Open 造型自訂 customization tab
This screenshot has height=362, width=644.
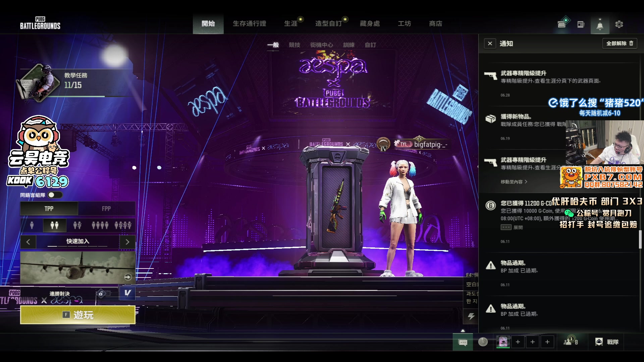(328, 23)
